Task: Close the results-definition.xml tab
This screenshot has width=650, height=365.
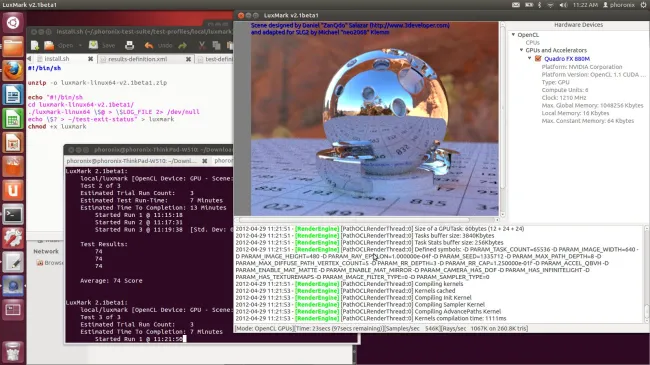Action: coord(188,59)
